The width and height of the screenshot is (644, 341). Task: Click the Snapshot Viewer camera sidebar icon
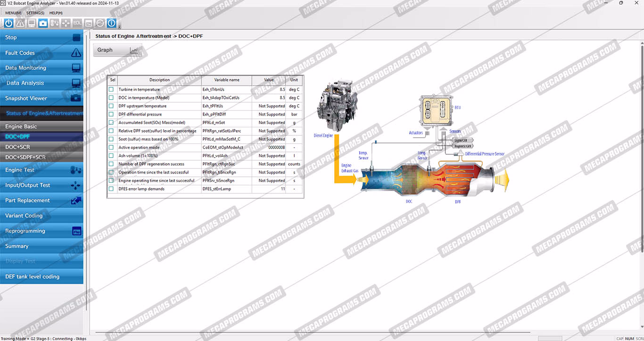pyautogui.click(x=76, y=98)
